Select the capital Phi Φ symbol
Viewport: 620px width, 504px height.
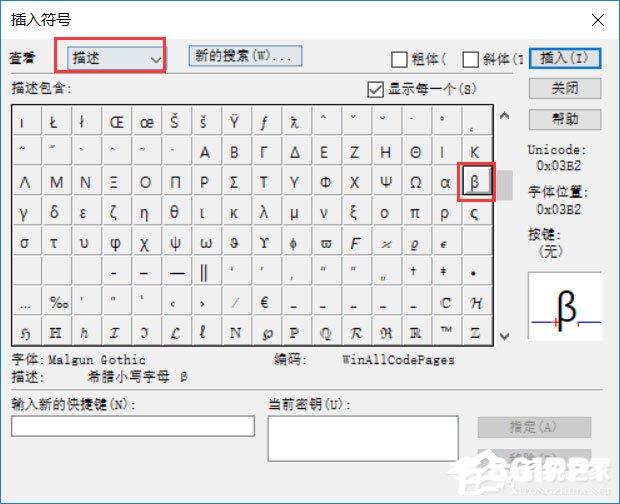tap(325, 182)
